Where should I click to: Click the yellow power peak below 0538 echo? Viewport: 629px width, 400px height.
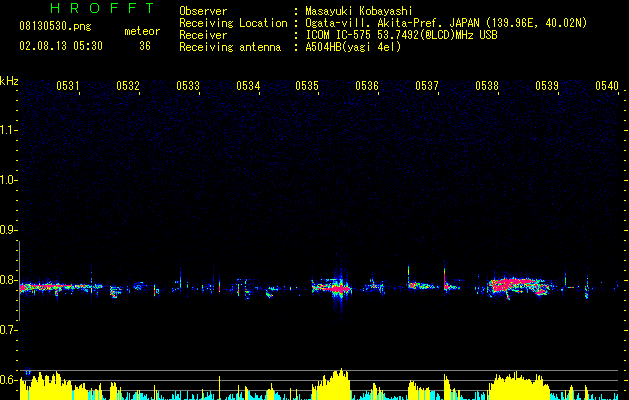[518, 387]
